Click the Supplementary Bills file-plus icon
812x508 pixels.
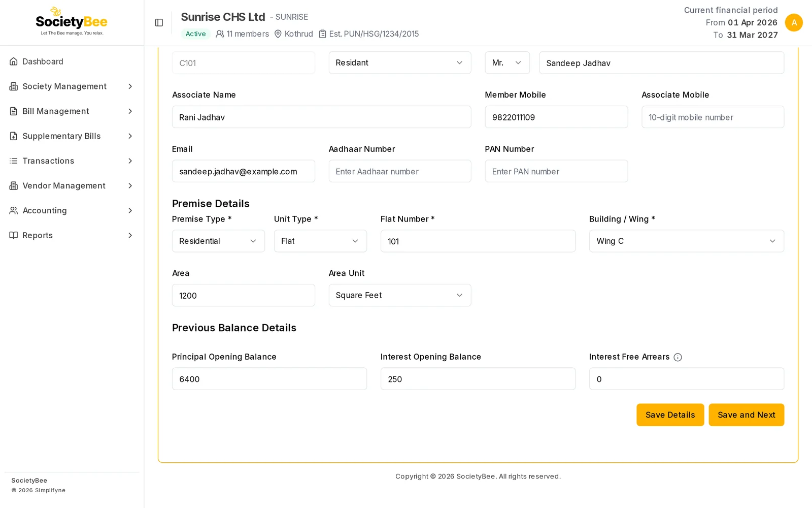point(14,136)
